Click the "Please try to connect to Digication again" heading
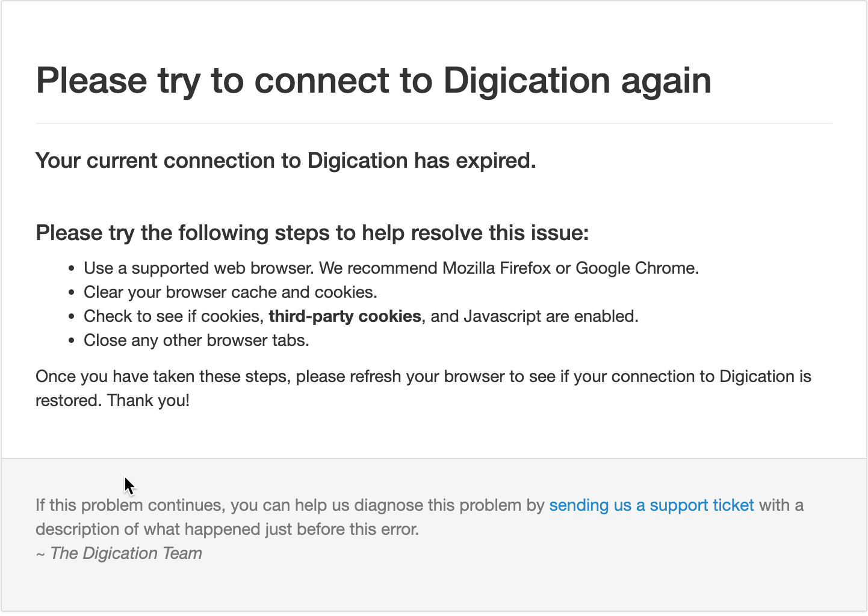 374,81
